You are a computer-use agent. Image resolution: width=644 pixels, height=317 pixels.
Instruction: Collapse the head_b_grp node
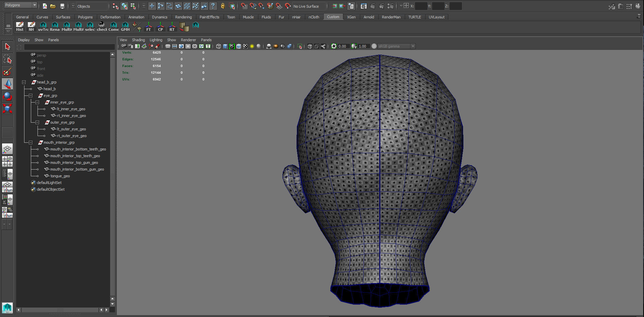pos(24,82)
